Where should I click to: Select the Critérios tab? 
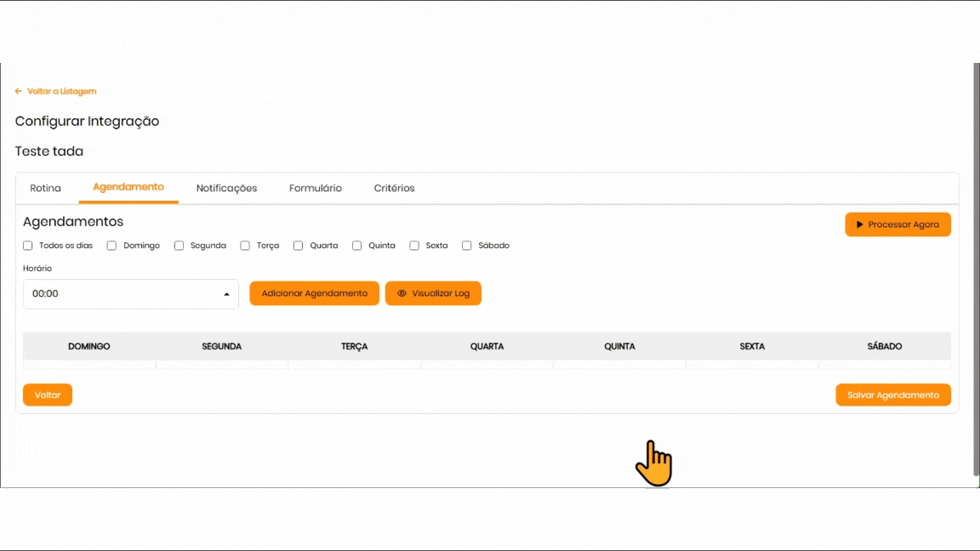(x=394, y=188)
